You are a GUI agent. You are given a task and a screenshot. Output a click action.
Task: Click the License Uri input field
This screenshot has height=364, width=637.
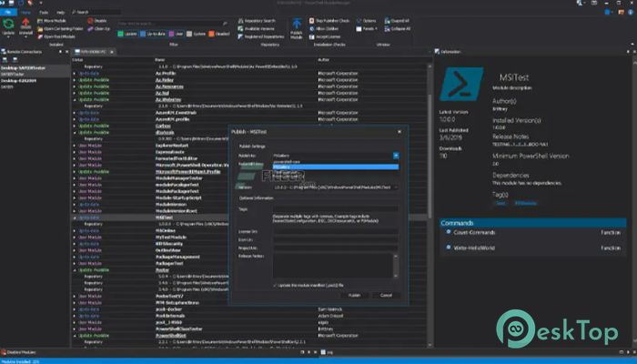(x=336, y=231)
